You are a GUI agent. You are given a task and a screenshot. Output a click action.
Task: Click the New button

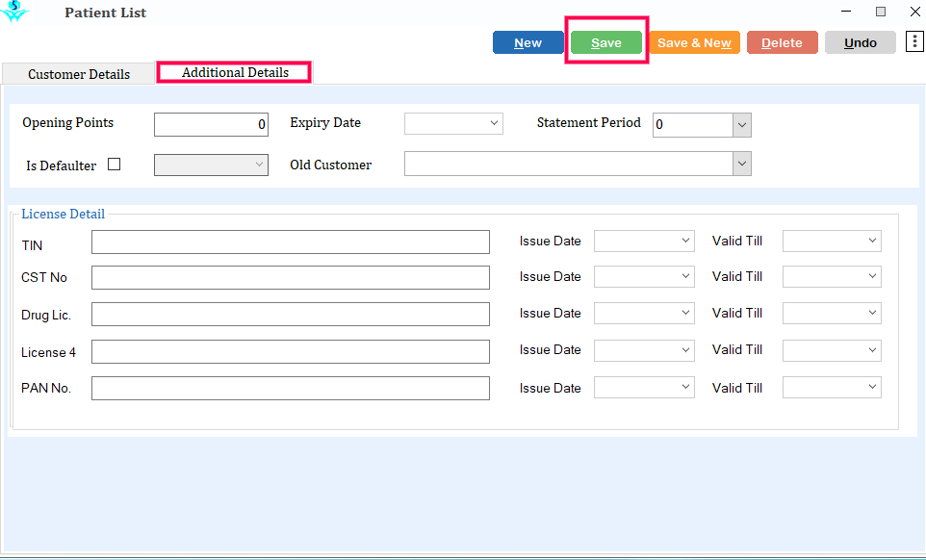[x=527, y=42]
